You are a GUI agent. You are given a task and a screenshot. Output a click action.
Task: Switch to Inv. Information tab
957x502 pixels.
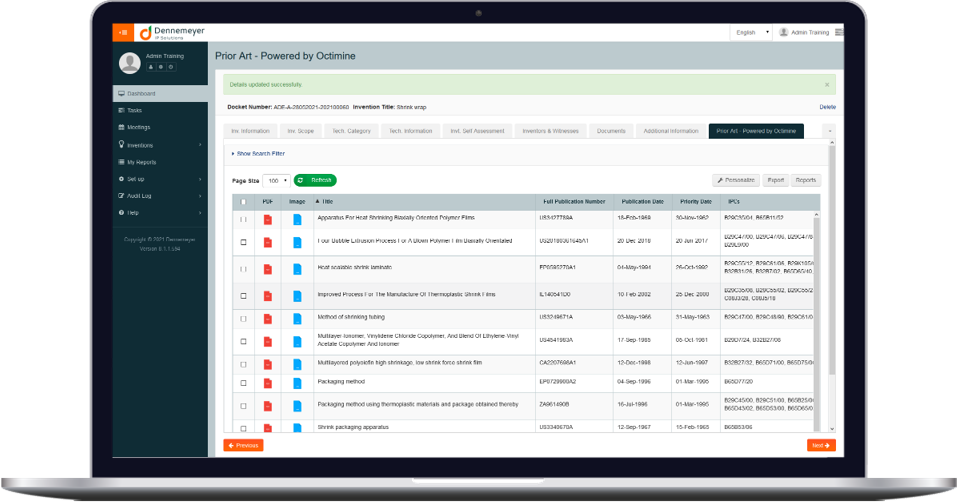pos(250,131)
